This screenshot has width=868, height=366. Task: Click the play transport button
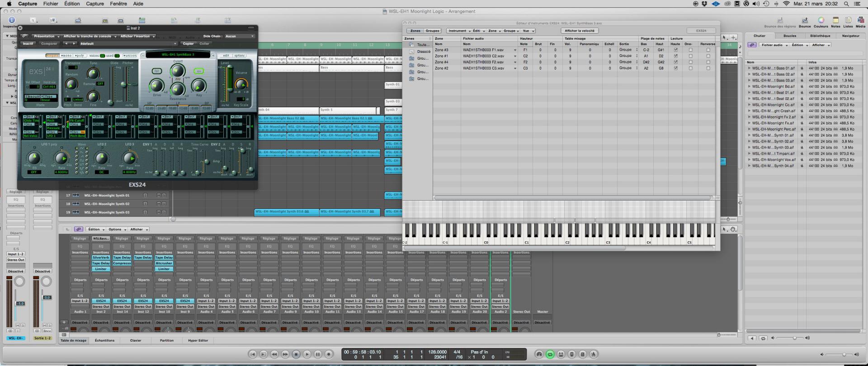click(x=307, y=354)
